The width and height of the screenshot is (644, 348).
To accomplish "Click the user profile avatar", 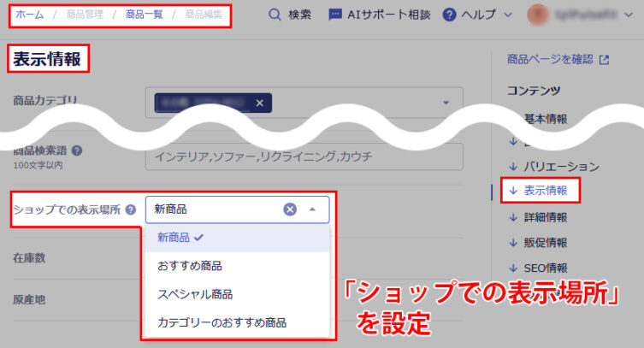I will 539,15.
